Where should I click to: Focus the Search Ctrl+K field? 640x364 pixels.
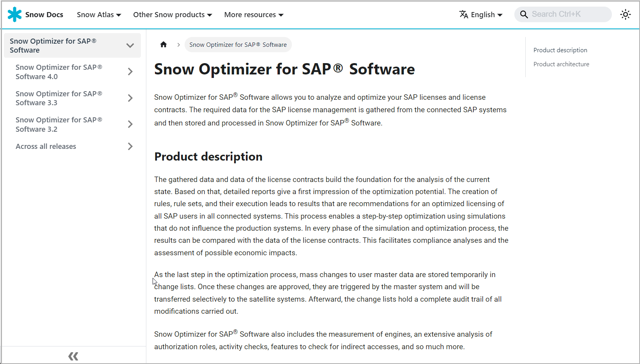[563, 14]
